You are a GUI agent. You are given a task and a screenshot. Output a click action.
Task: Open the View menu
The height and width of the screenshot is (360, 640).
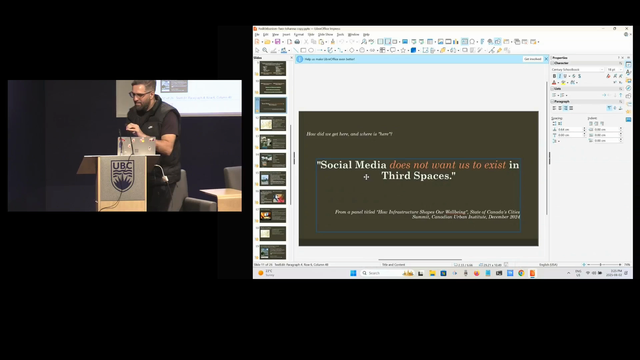point(276,35)
